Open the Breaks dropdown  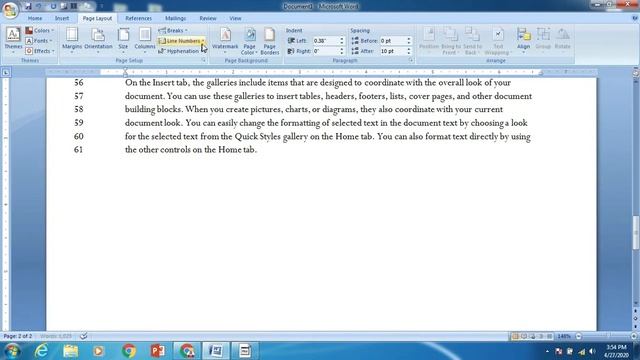[173, 31]
